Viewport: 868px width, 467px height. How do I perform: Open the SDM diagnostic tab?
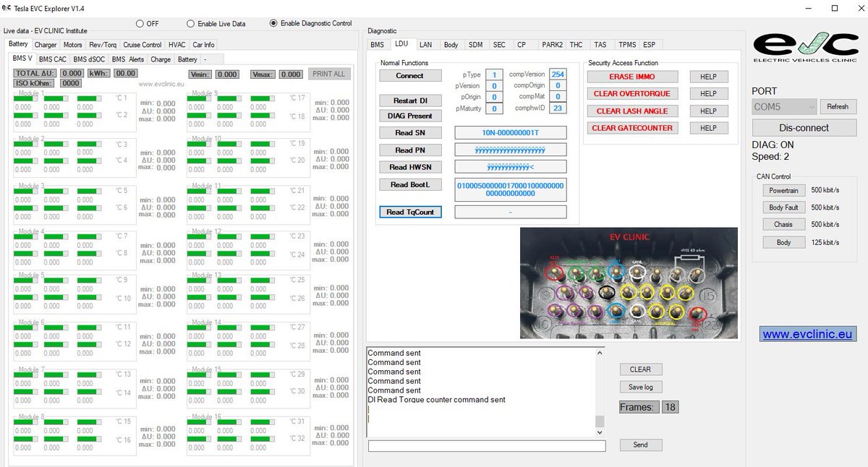475,45
